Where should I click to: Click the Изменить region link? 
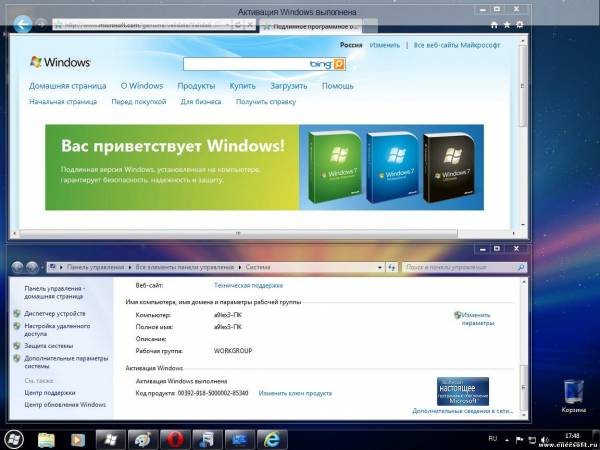385,45
